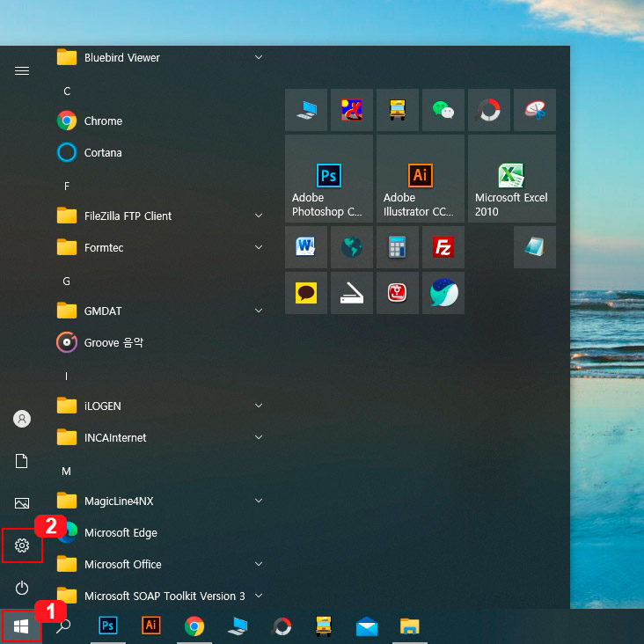Screen dimensions: 644x644
Task: Click the letter M section header
Action: 66,471
